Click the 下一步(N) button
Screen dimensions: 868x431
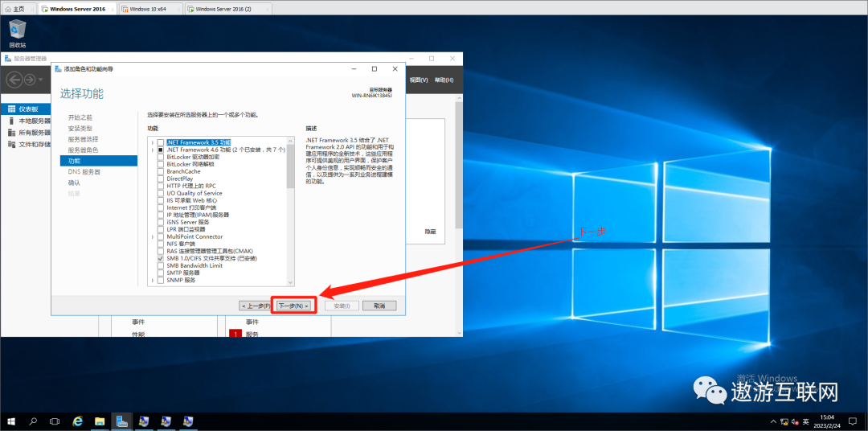point(293,306)
